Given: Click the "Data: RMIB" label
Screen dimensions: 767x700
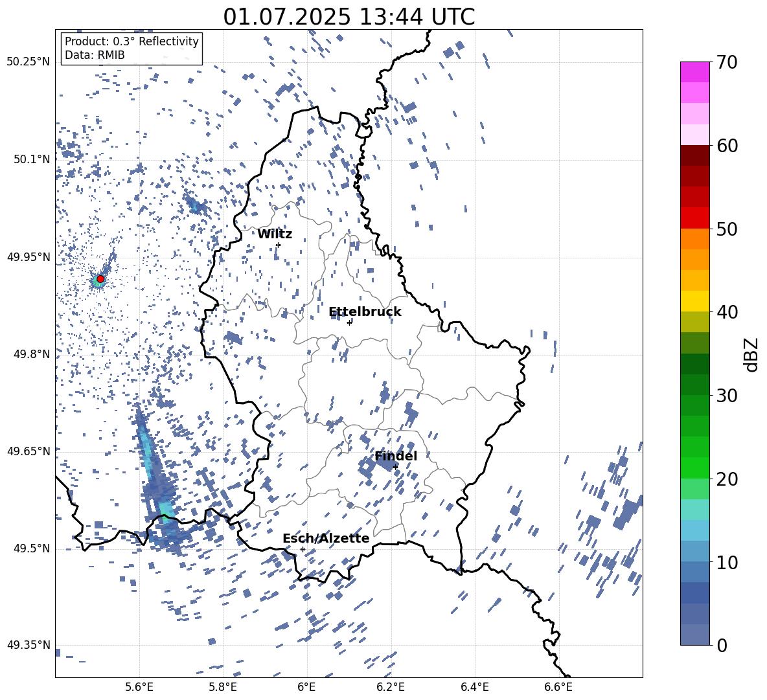Looking at the screenshot, I should [x=95, y=55].
